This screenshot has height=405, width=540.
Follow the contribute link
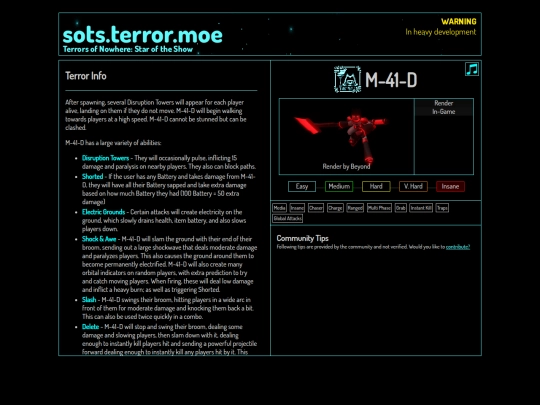coord(458,247)
